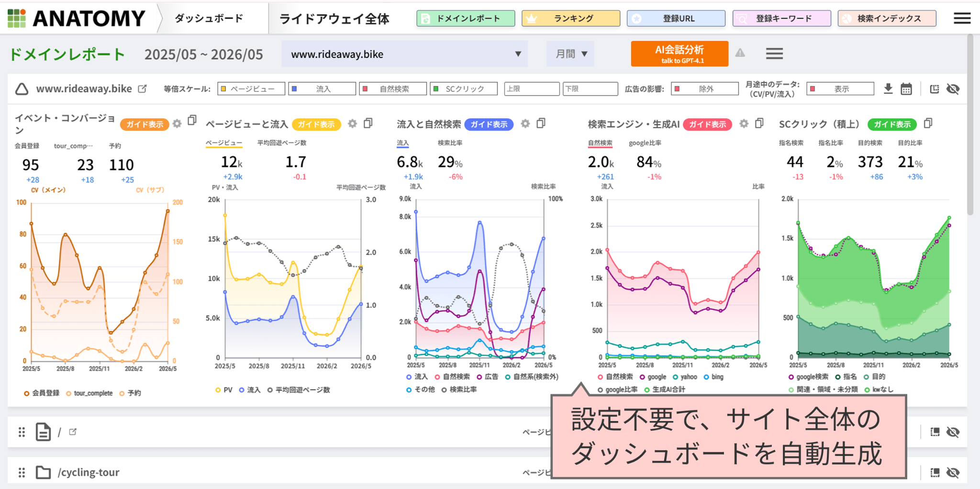The height and width of the screenshot is (489, 980).
Task: Click the AI会話分析 button
Action: pyautogui.click(x=679, y=54)
